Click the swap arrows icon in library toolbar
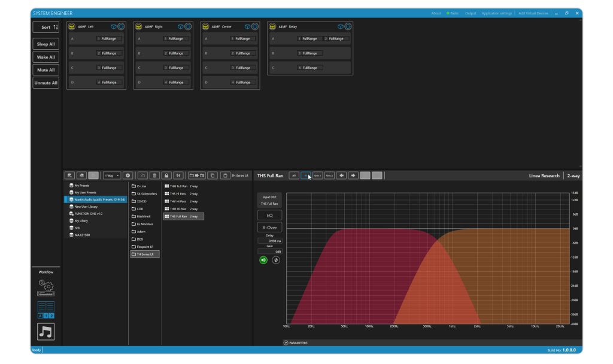 [178, 175]
